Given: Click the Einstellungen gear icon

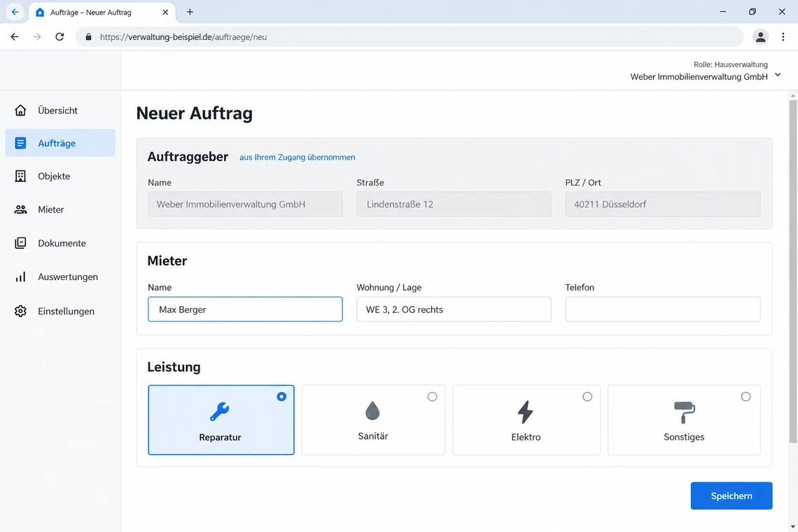Looking at the screenshot, I should (20, 311).
